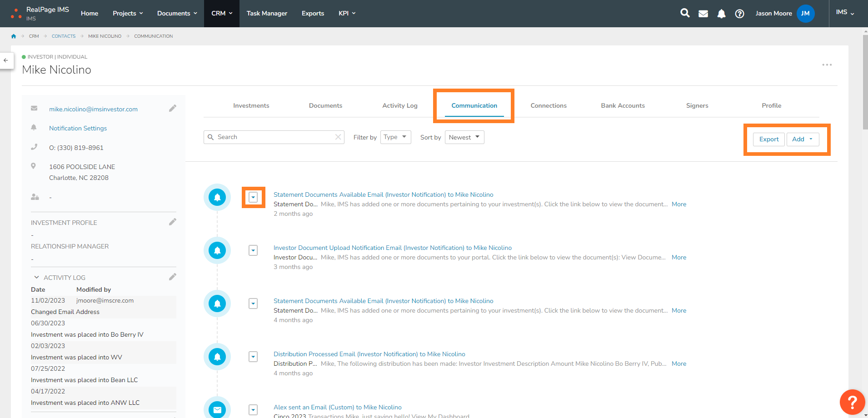Viewport: 868px width, 418px height.
Task: Click CONTACTS breadcrumb link
Action: click(x=64, y=36)
